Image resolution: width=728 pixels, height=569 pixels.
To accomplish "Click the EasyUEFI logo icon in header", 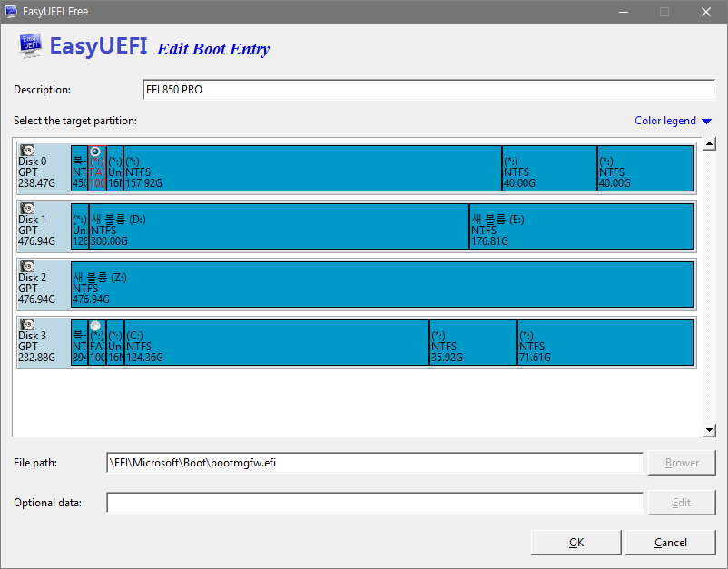I will click(30, 46).
